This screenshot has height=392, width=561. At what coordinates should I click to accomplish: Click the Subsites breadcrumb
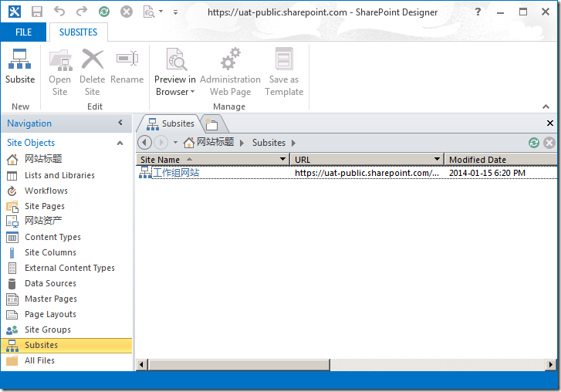pyautogui.click(x=269, y=143)
